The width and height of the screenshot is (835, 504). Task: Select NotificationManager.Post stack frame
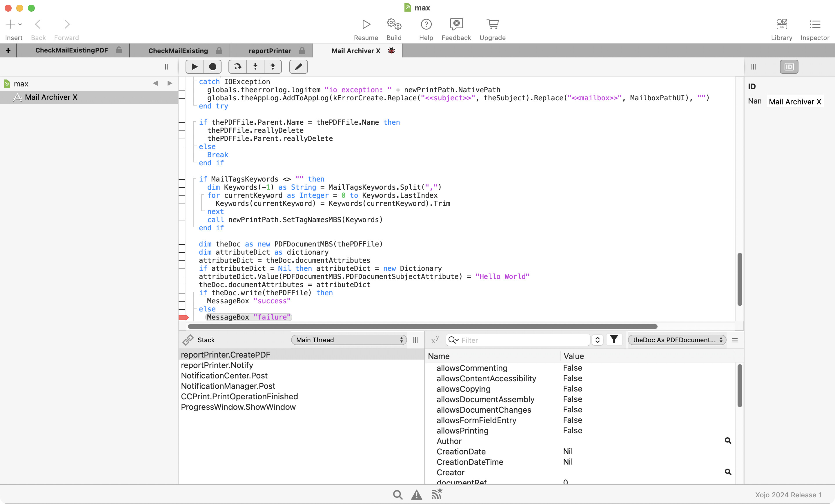(301, 386)
